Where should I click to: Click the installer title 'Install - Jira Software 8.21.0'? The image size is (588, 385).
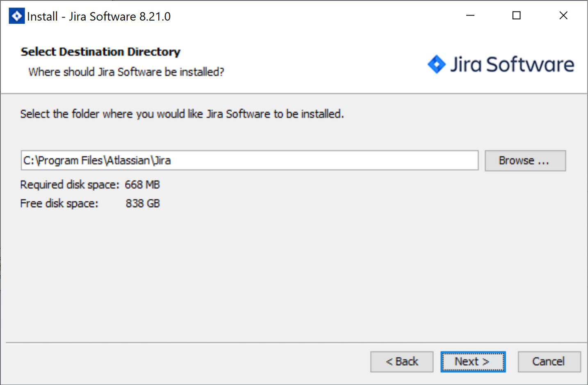click(x=98, y=16)
